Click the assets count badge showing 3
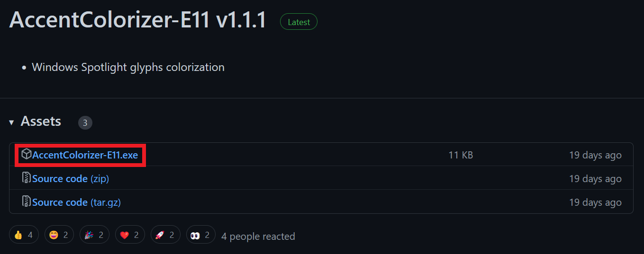This screenshot has height=254, width=644. pos(85,123)
